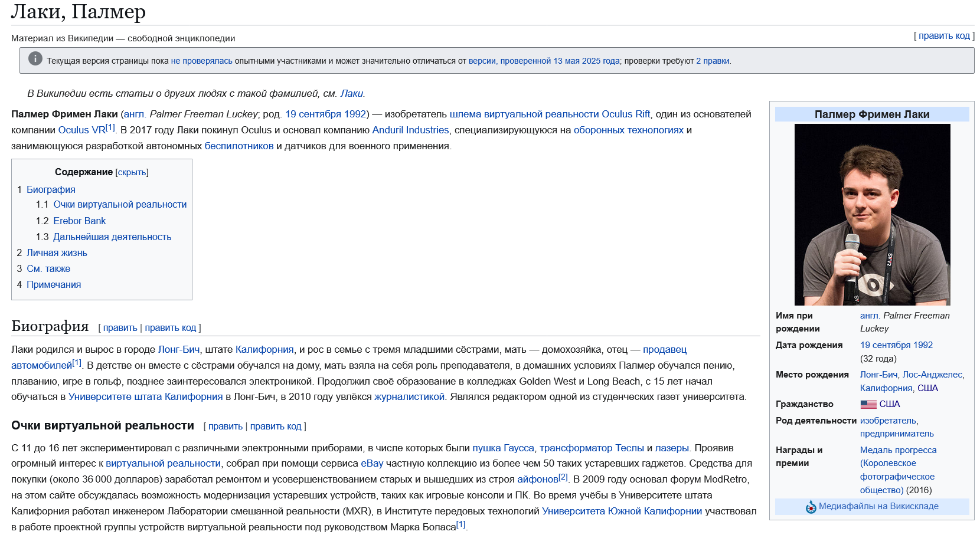Open the Лаки disambiguation link
Image resolution: width=980 pixels, height=538 pixels.
(351, 93)
